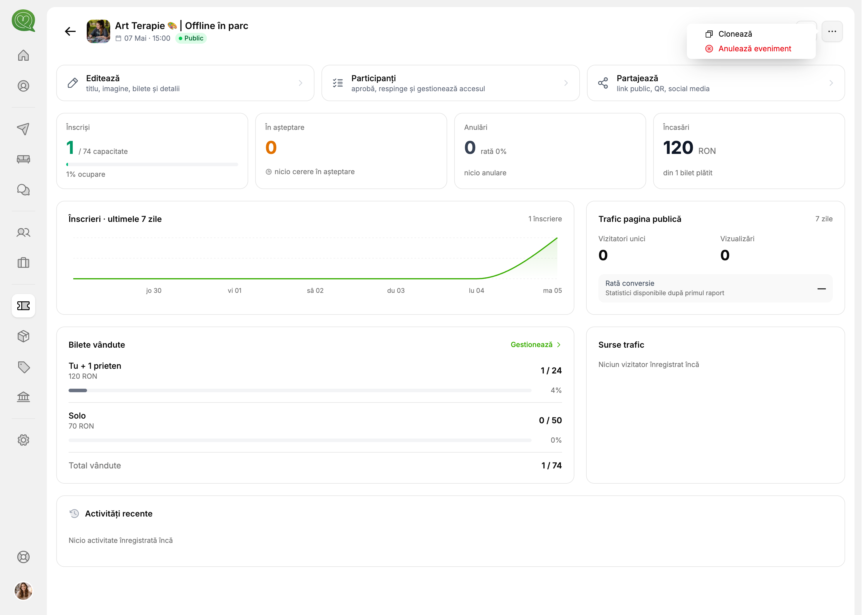Screen dimensions: 868x615
Task: Go back using the left arrow
Action: coord(71,31)
